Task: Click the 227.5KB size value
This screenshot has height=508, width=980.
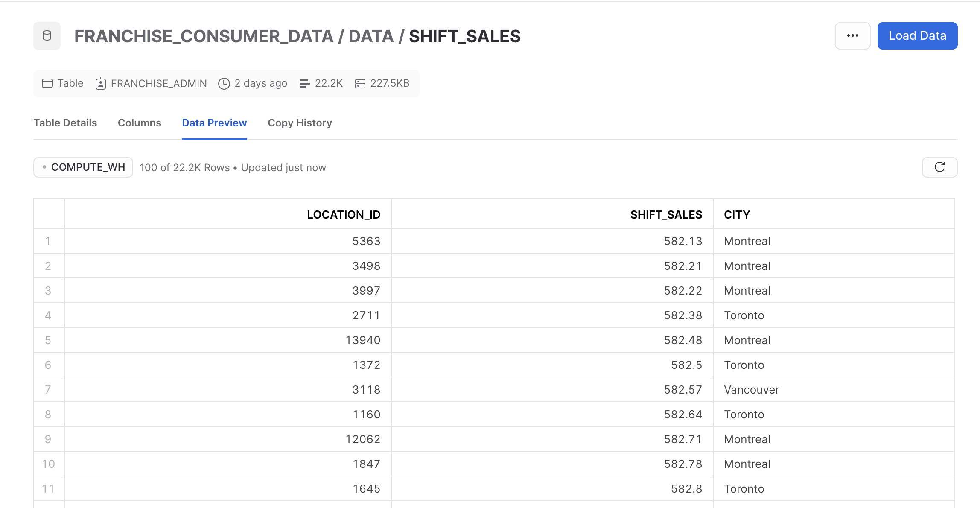Action: click(x=390, y=83)
